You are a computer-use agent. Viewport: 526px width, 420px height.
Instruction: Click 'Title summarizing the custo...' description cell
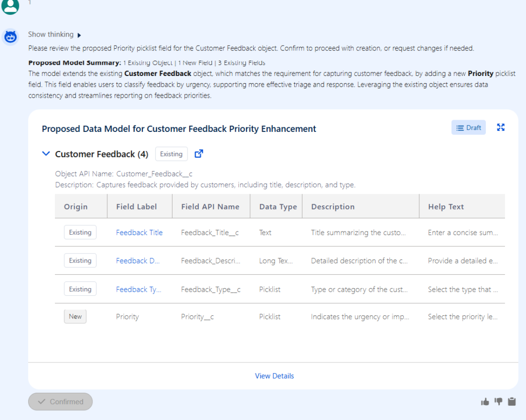(x=358, y=233)
